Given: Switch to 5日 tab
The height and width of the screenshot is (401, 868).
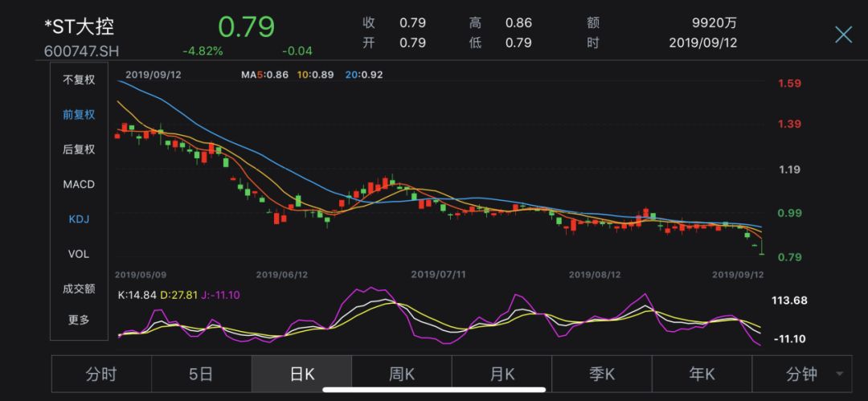Looking at the screenshot, I should 202,374.
